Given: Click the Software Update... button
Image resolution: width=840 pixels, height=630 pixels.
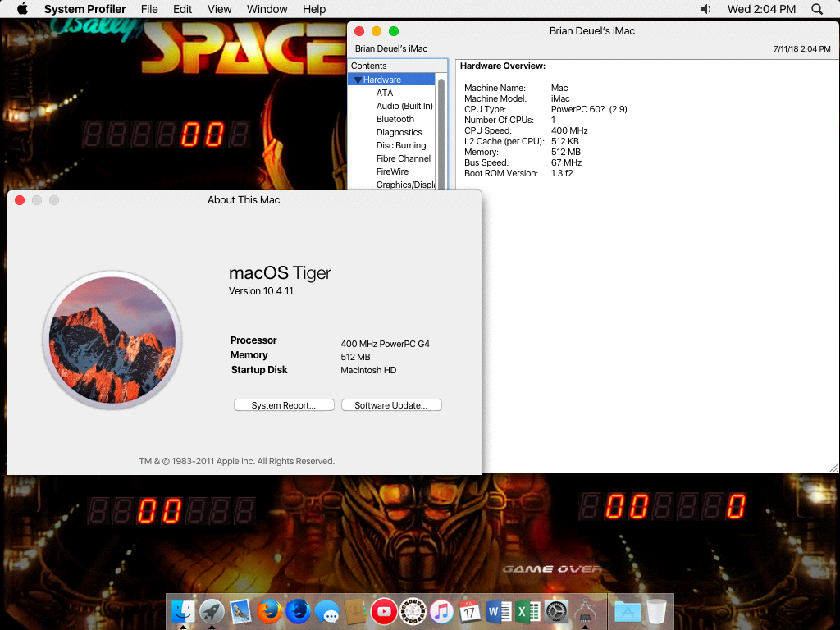Looking at the screenshot, I should [x=391, y=405].
